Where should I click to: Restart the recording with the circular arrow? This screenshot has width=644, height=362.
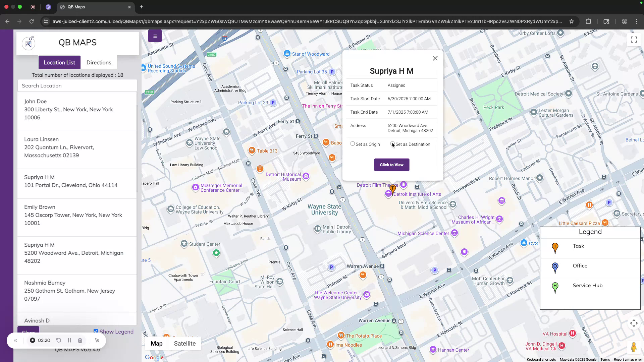pos(58,340)
